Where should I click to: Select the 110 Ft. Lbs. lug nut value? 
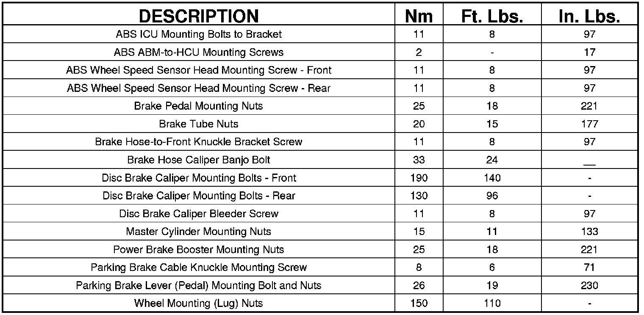point(492,303)
